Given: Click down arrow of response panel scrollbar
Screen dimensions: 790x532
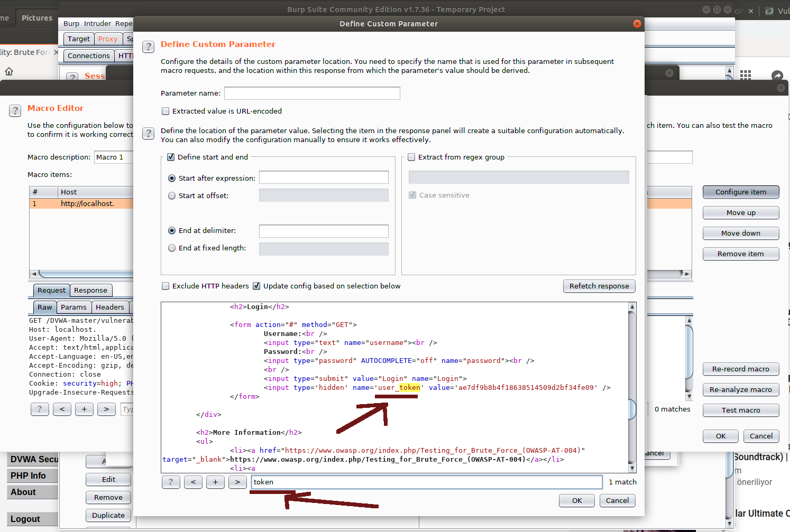Looking at the screenshot, I should pyautogui.click(x=632, y=468).
